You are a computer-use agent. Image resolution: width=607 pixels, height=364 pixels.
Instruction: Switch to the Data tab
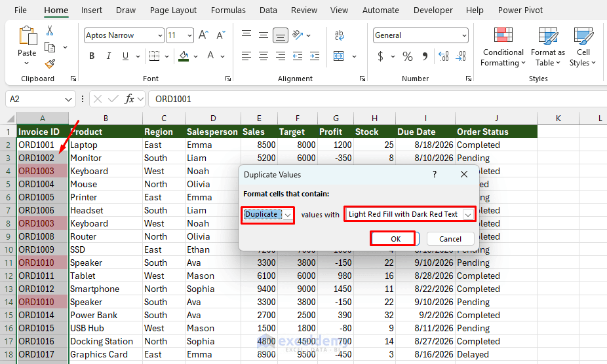pos(268,10)
